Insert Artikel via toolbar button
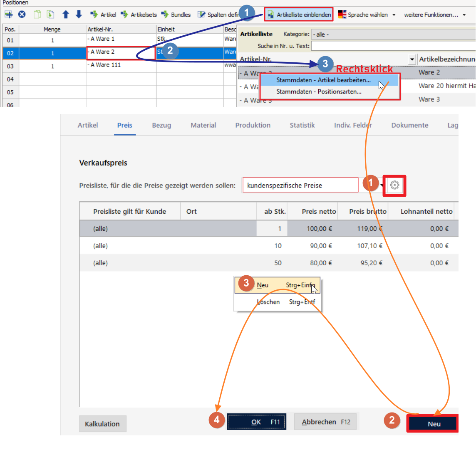The width and height of the screenshot is (476, 457). [x=103, y=15]
